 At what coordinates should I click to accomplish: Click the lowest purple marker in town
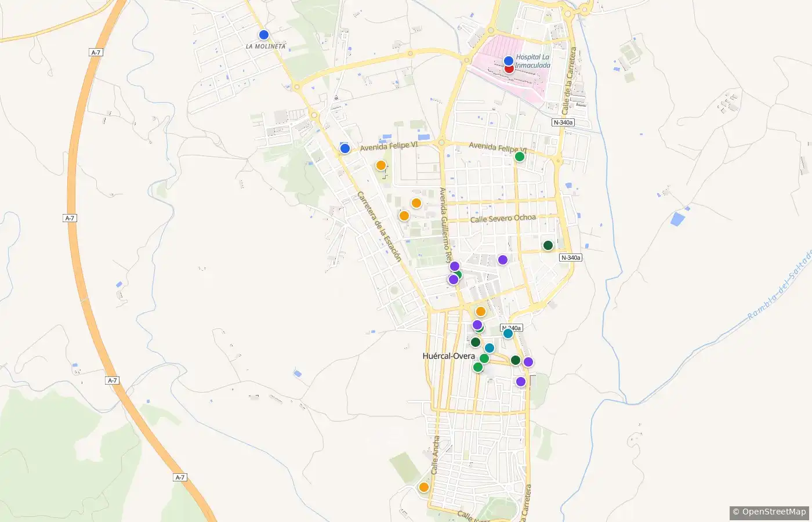click(x=521, y=382)
